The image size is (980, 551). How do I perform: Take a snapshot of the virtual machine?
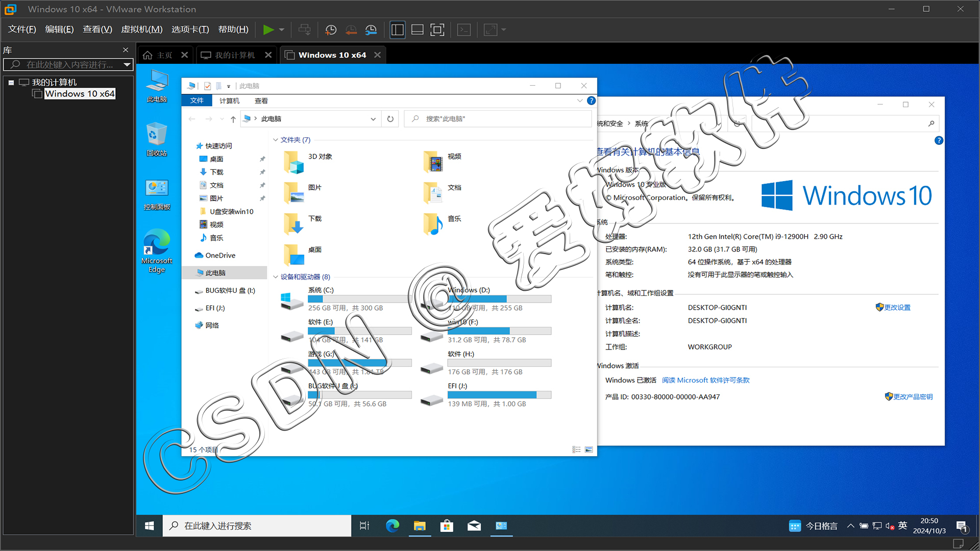[331, 30]
